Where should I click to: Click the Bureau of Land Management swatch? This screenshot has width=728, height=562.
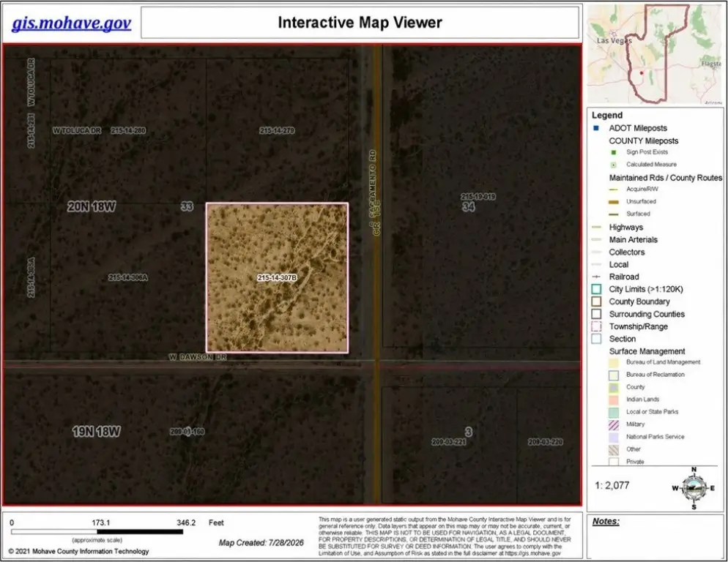(614, 362)
